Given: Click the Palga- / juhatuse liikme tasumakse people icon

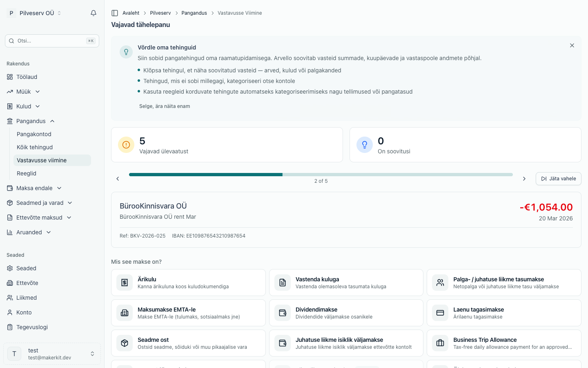Looking at the screenshot, I should click(x=440, y=283).
